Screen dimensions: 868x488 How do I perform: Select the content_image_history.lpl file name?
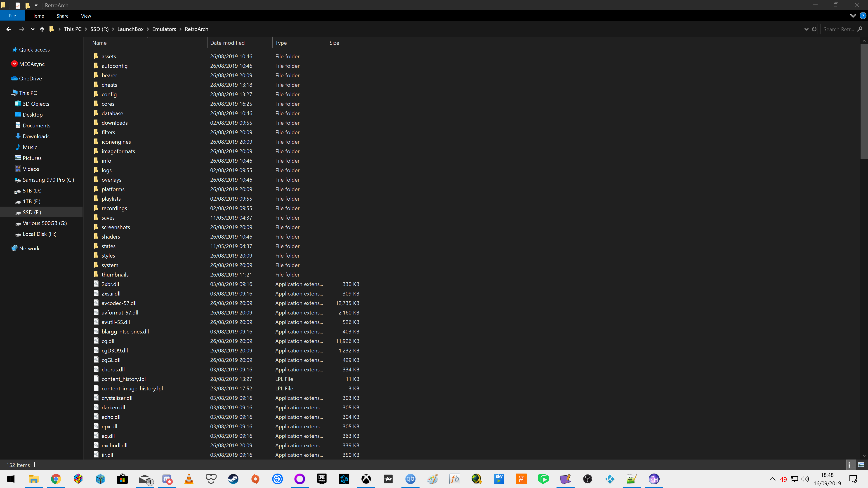132,388
